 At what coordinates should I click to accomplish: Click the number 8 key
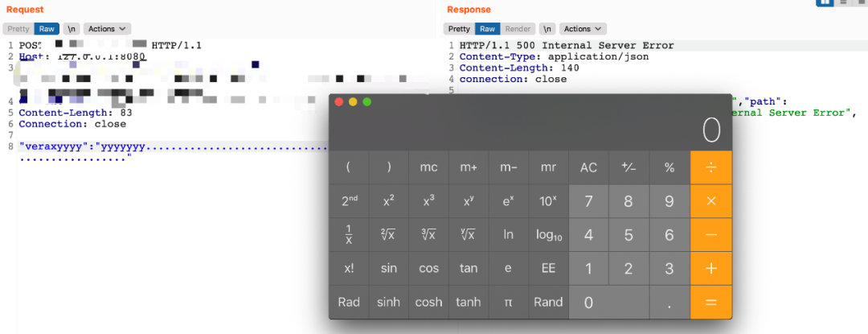pos(628,202)
